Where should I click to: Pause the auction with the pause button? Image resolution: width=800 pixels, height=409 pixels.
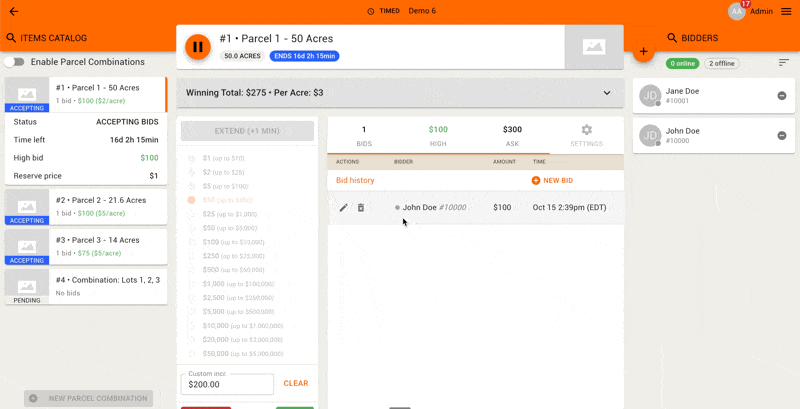(x=198, y=46)
